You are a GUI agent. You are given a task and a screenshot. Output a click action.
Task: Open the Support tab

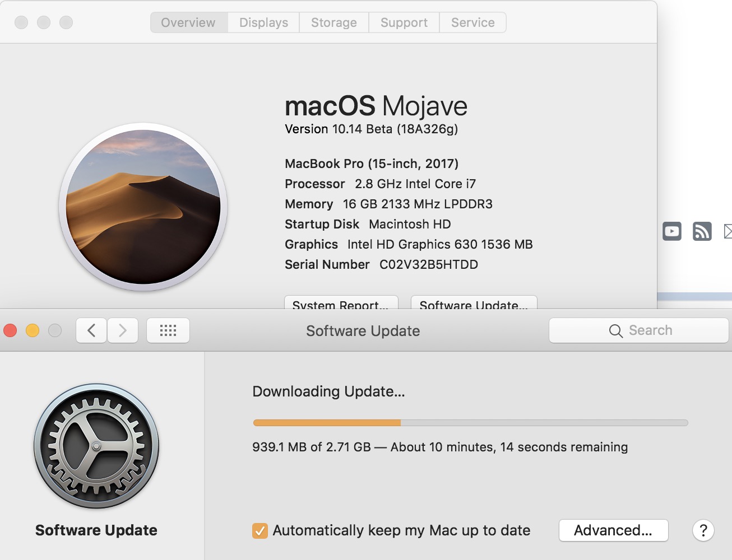(404, 22)
